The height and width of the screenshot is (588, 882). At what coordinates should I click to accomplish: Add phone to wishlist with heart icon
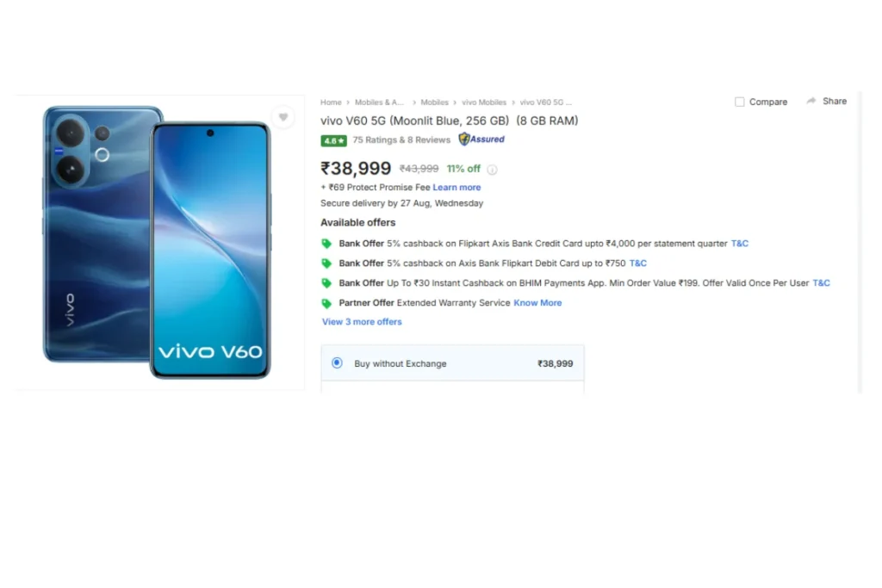click(283, 117)
